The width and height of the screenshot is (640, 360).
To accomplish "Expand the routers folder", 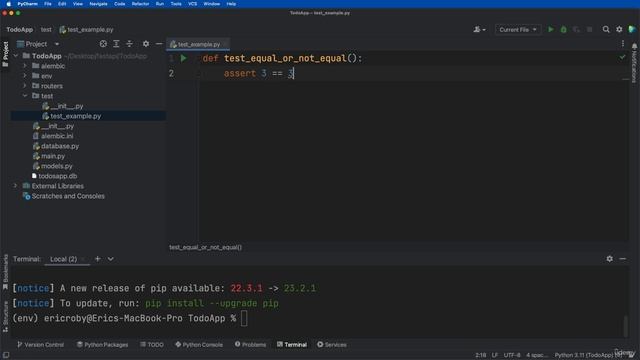I will click(25, 86).
